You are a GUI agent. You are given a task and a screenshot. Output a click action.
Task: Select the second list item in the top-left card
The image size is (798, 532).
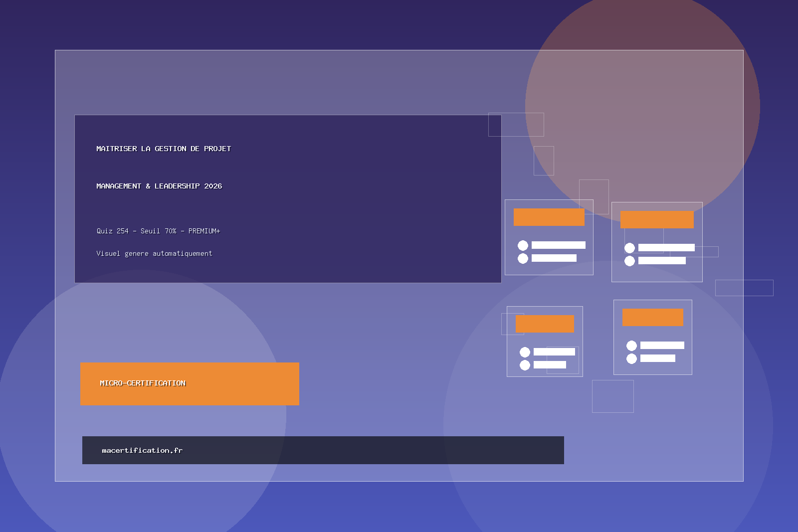coord(554,258)
